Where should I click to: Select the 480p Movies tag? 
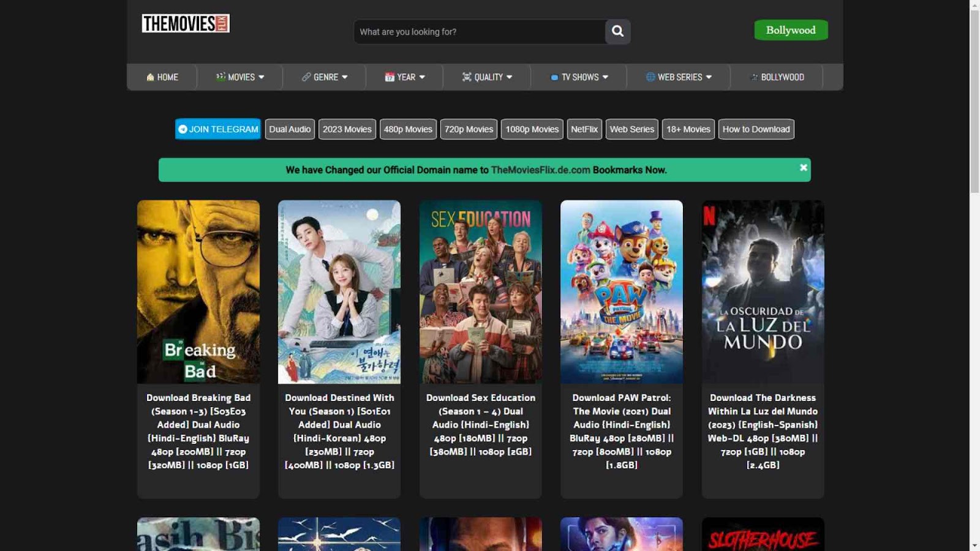tap(408, 129)
